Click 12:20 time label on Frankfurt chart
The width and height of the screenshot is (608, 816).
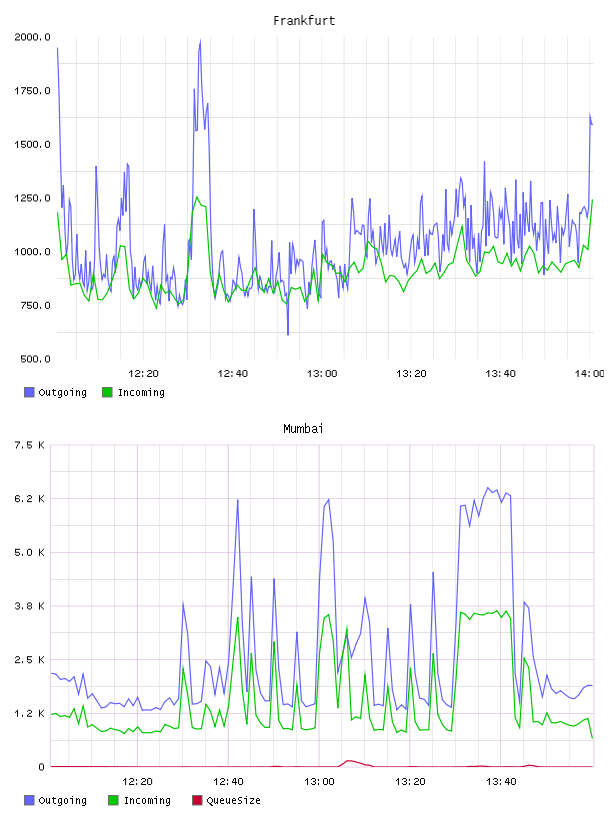(143, 374)
